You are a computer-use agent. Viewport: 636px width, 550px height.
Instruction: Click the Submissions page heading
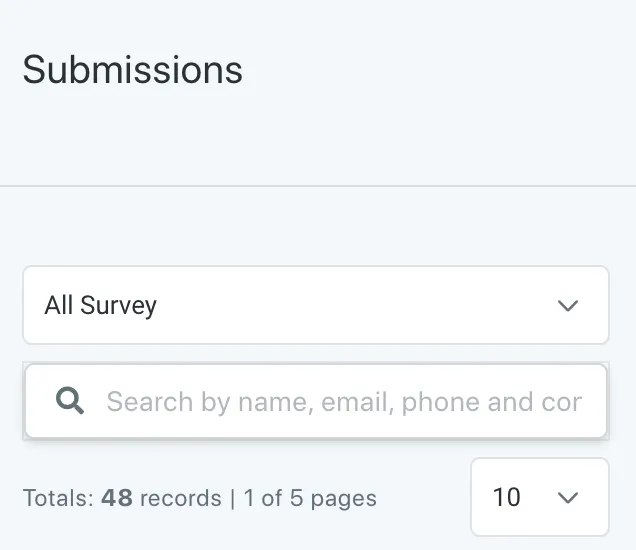pyautogui.click(x=133, y=70)
